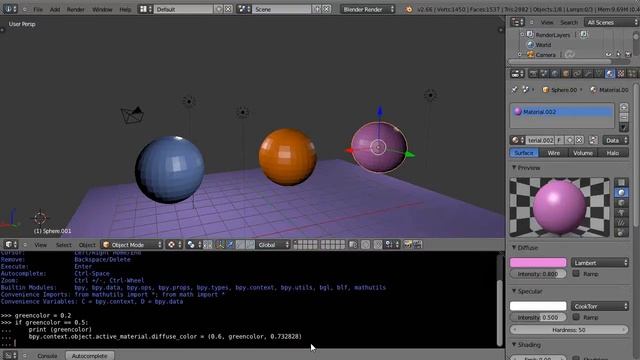640x360 pixels.
Task: Open the World properties tab icon
Action: click(x=555, y=73)
